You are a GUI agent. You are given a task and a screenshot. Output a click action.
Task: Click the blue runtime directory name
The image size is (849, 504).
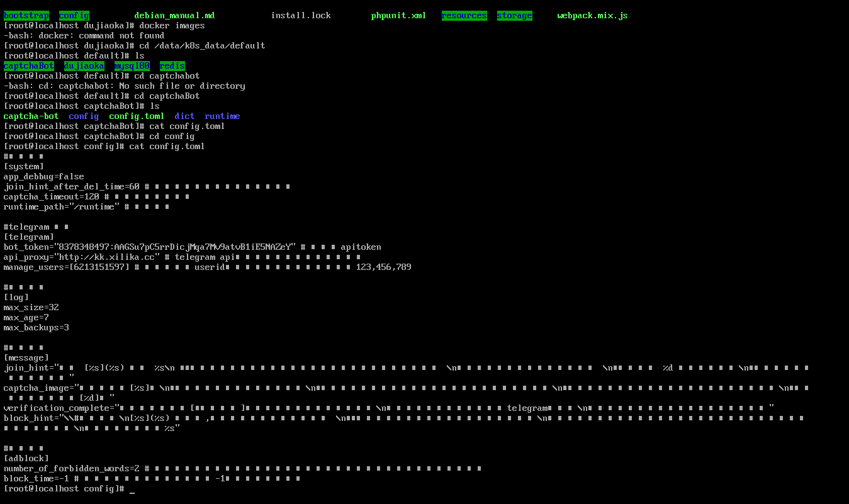point(222,116)
